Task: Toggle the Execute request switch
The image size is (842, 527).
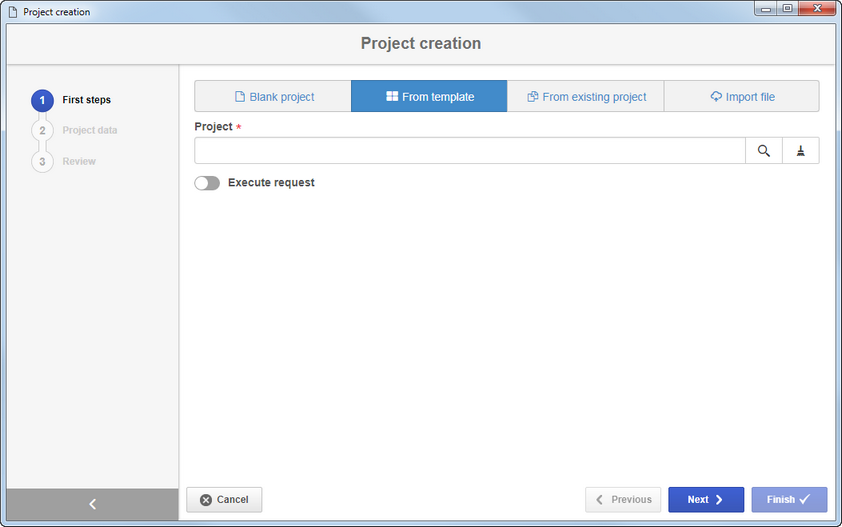Action: click(x=207, y=183)
